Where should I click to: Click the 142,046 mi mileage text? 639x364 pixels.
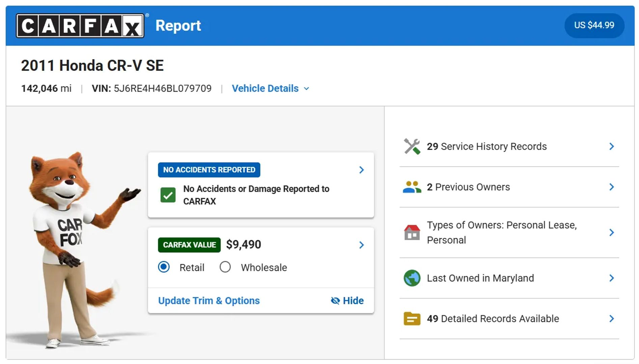coord(46,88)
